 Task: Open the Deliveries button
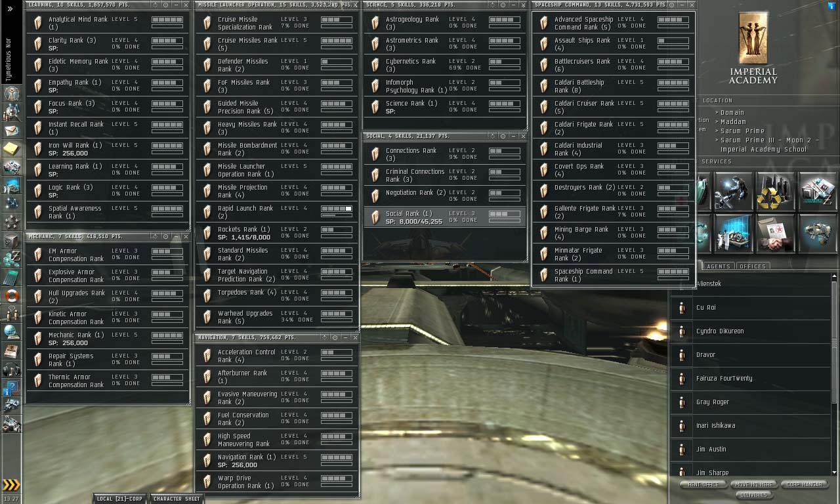pyautogui.click(x=754, y=495)
